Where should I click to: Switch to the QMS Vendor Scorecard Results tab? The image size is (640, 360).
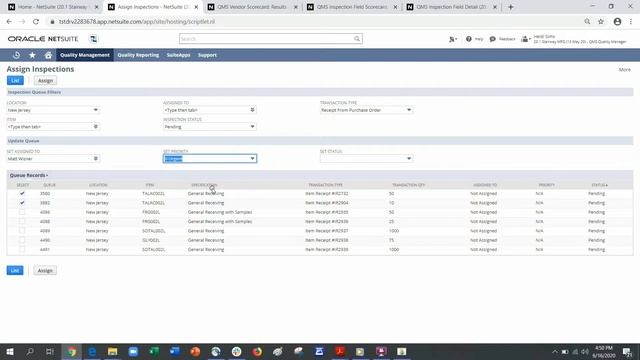[x=251, y=7]
